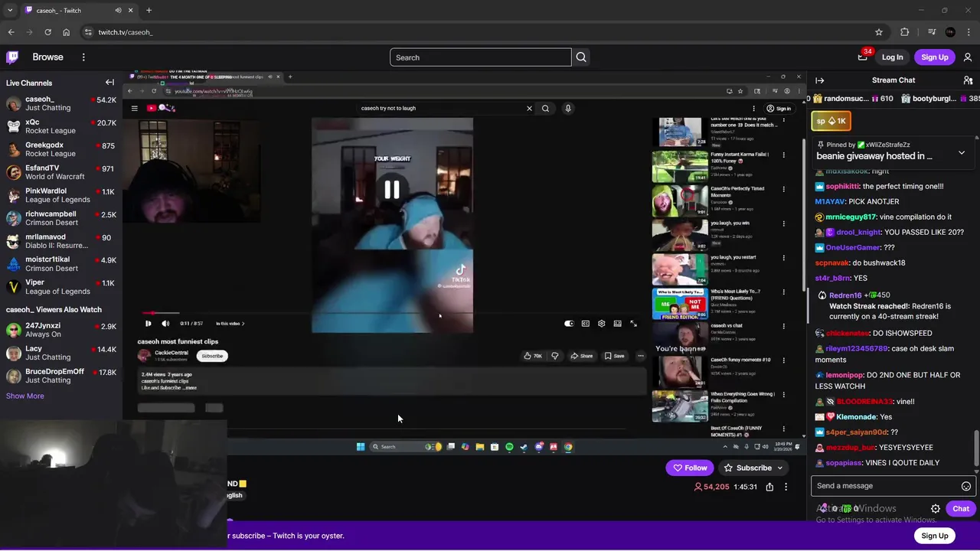Click YouTube Share button

(x=582, y=356)
